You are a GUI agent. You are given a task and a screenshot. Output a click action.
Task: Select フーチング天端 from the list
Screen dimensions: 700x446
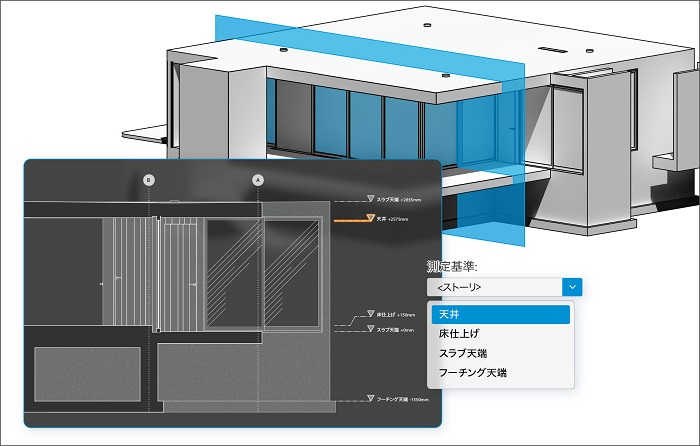pos(500,372)
